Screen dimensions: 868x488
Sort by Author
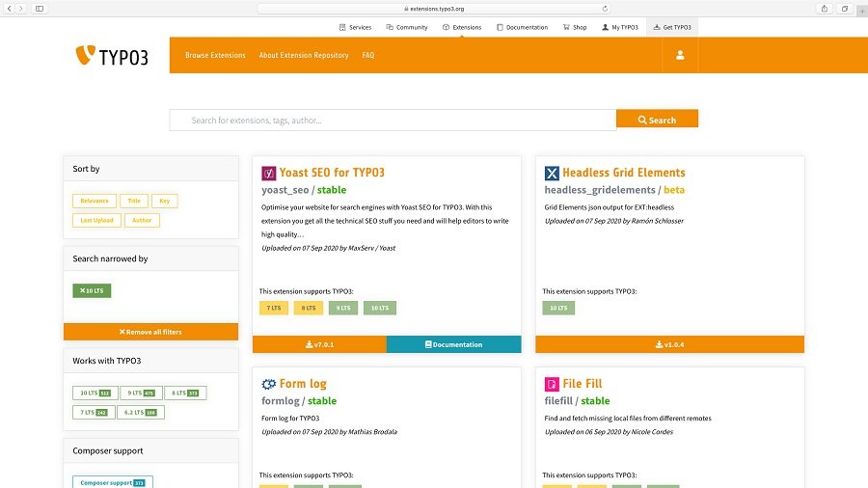point(142,220)
